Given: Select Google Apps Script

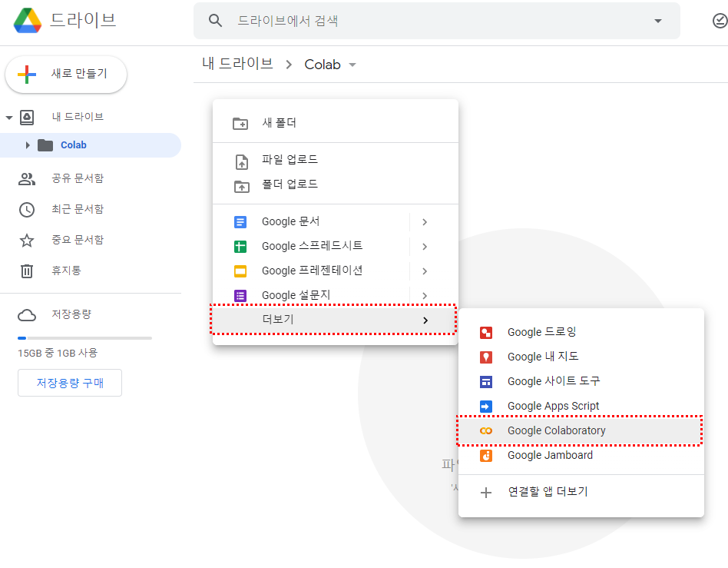Looking at the screenshot, I should point(581,407).
